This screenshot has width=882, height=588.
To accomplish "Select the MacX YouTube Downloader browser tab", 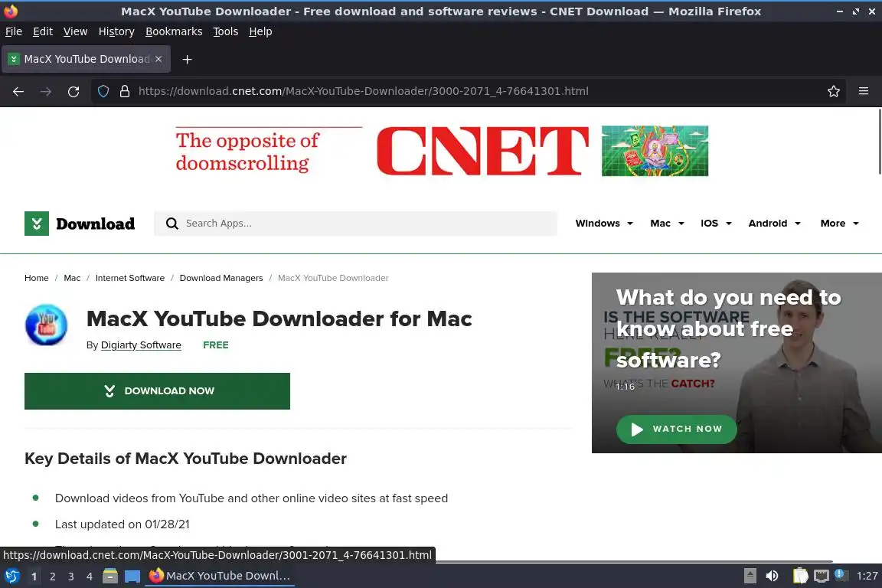I will pyautogui.click(x=86, y=59).
